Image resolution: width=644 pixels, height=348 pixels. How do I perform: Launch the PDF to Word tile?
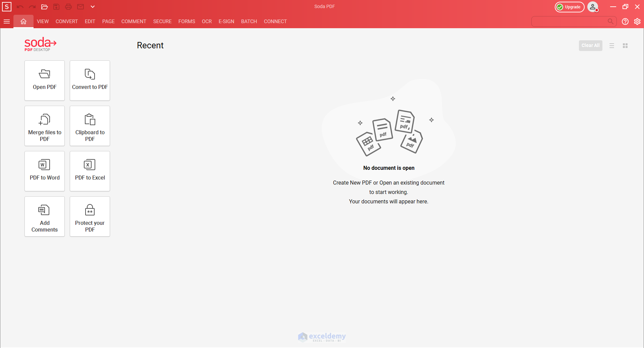[45, 171]
